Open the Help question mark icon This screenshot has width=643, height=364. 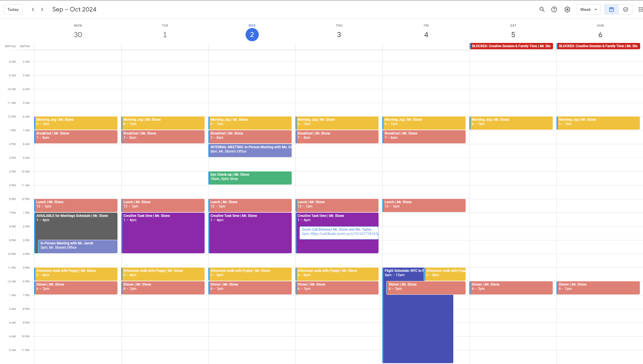click(554, 9)
